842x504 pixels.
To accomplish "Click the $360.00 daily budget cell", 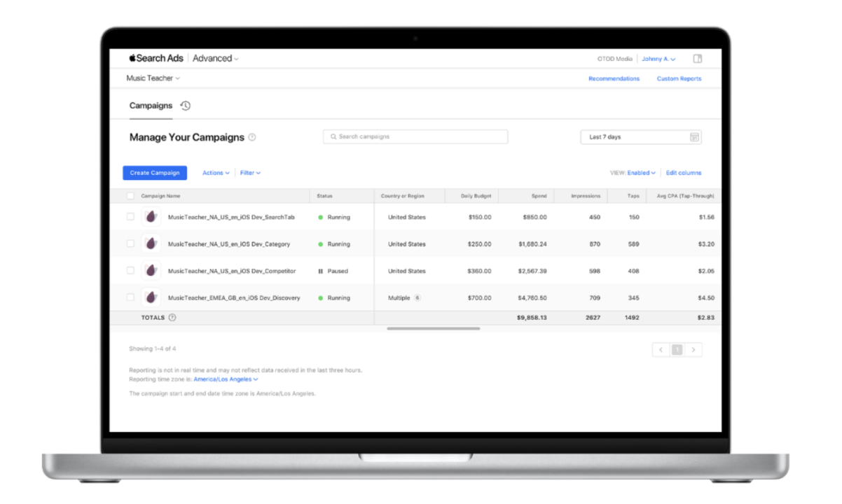I will coord(480,271).
